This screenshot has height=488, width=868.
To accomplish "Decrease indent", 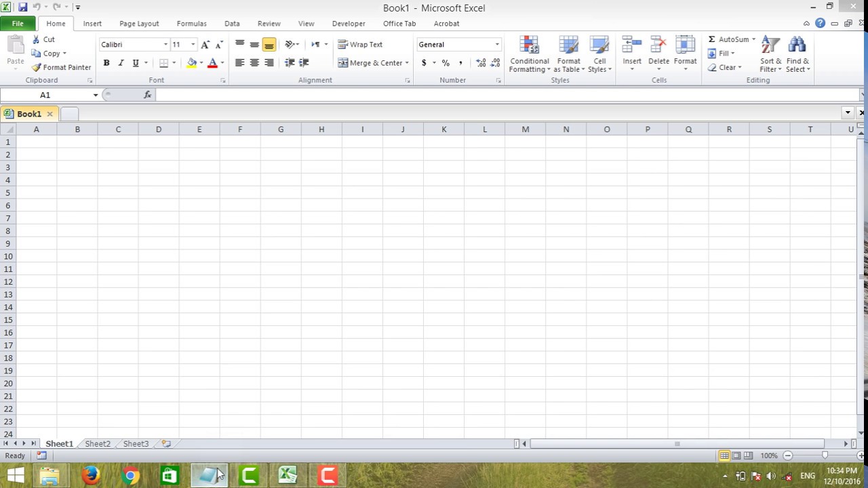I will [x=290, y=63].
